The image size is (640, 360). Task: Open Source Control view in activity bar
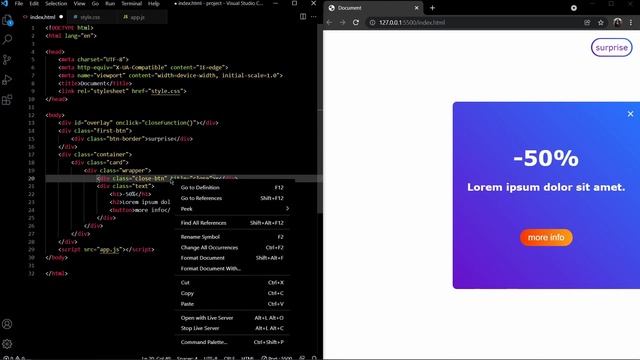7,60
